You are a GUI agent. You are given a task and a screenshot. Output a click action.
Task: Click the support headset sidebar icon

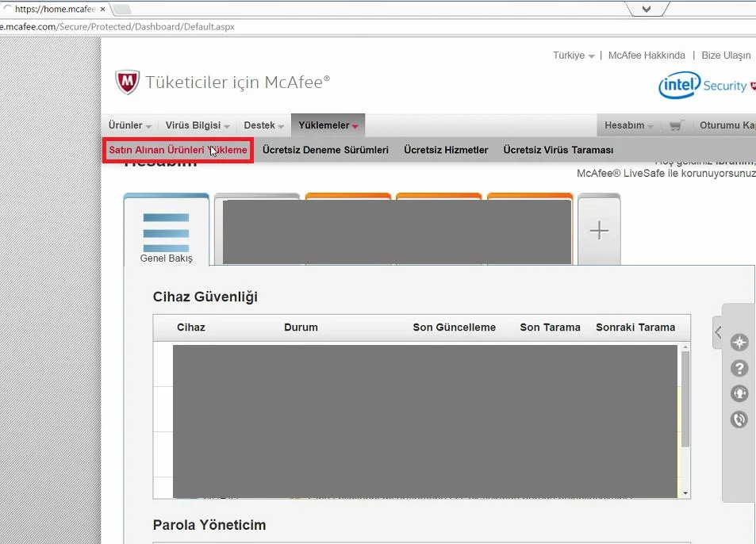click(x=739, y=393)
